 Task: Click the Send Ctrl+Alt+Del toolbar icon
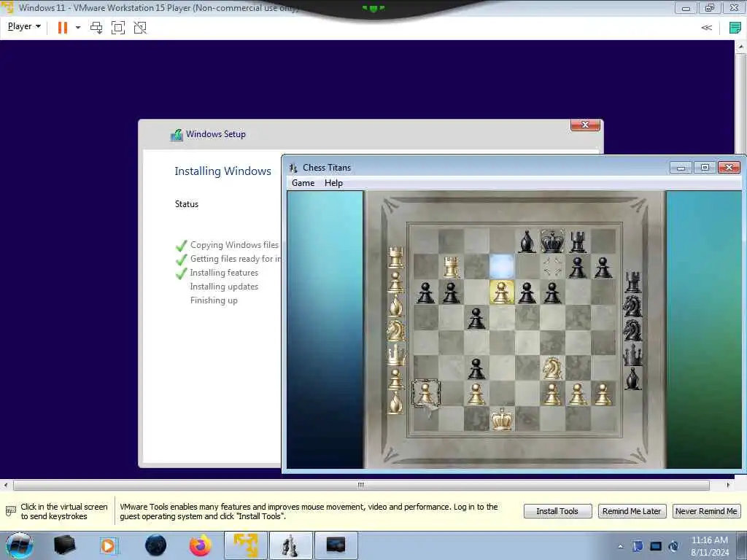[96, 28]
